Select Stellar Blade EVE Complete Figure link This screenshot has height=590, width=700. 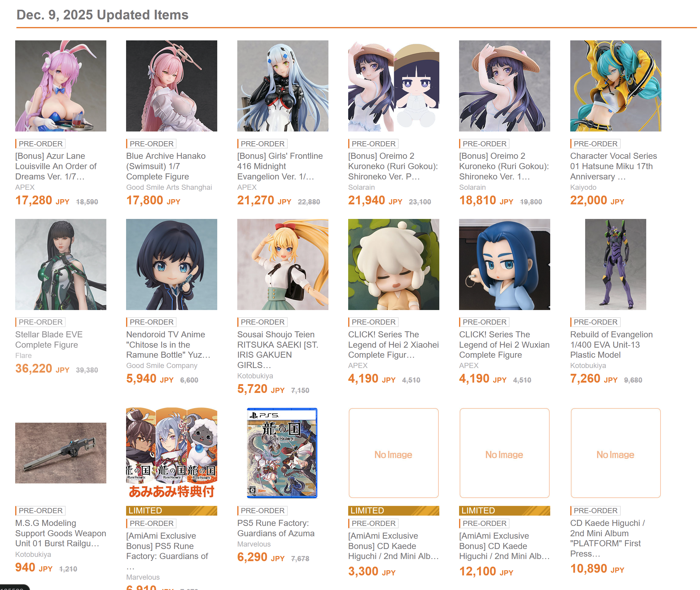point(49,339)
